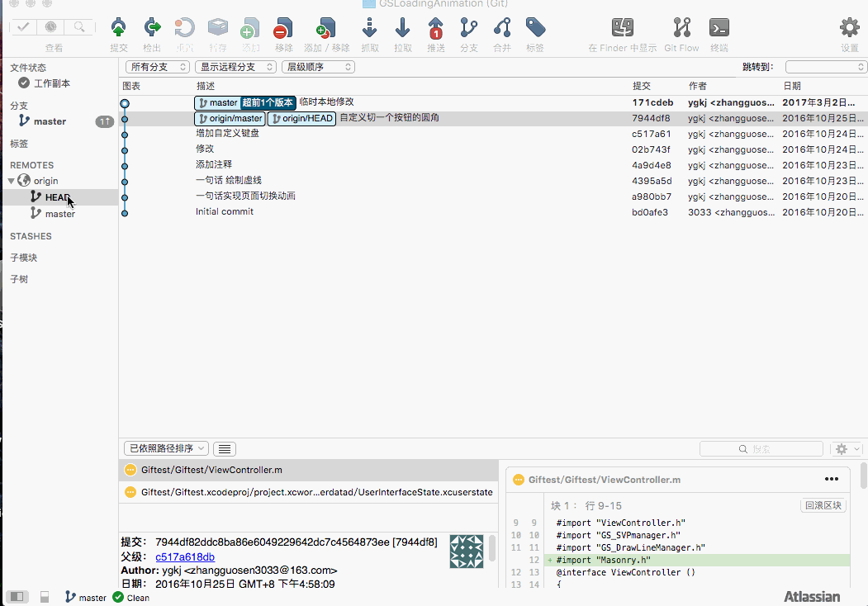
Task: Select the UserInterfaceState.xcuserstate file row
Action: 308,492
